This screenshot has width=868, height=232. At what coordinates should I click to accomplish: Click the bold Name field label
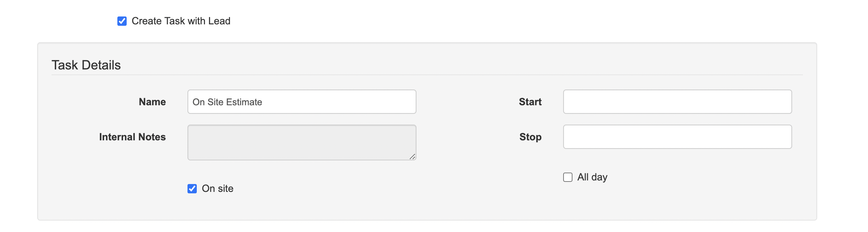click(152, 102)
